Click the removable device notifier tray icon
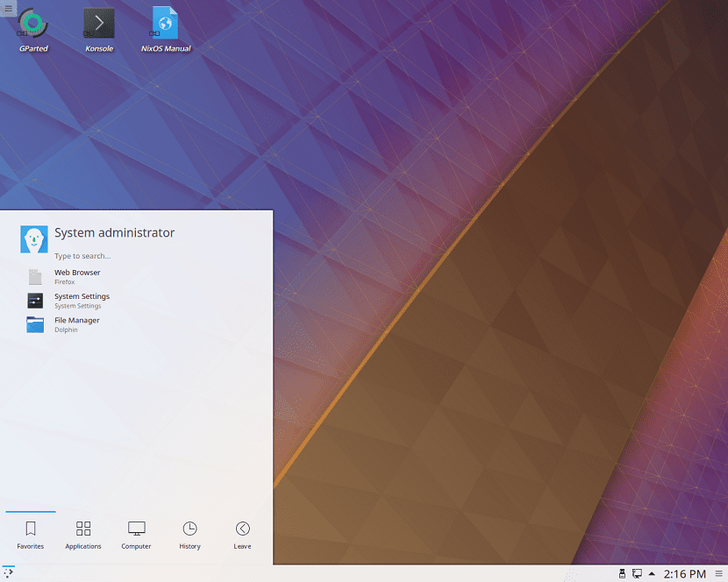The width and height of the screenshot is (728, 582). coord(621,574)
